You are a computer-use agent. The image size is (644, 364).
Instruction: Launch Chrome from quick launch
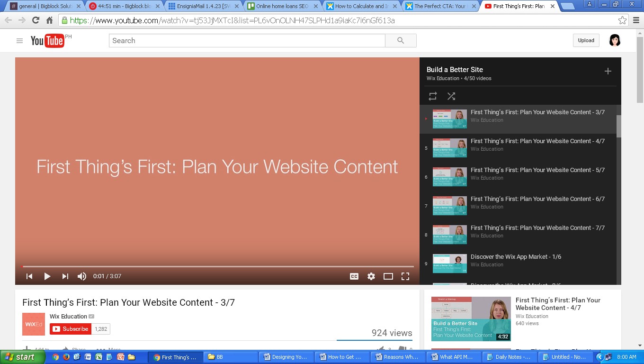(x=55, y=357)
